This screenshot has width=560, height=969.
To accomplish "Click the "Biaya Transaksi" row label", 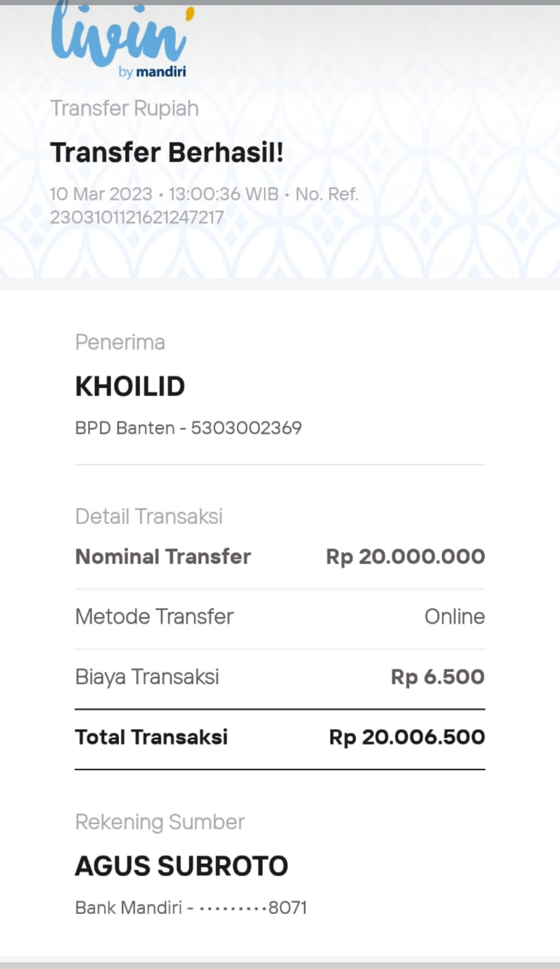I will [x=147, y=677].
